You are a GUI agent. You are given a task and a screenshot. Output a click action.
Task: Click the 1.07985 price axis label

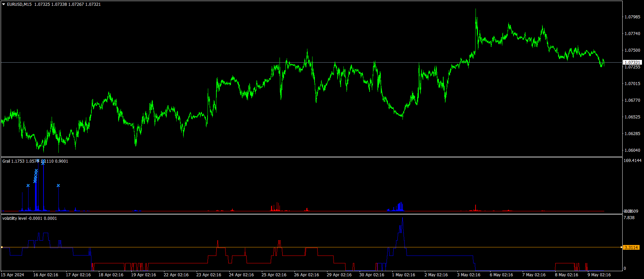tap(632, 17)
